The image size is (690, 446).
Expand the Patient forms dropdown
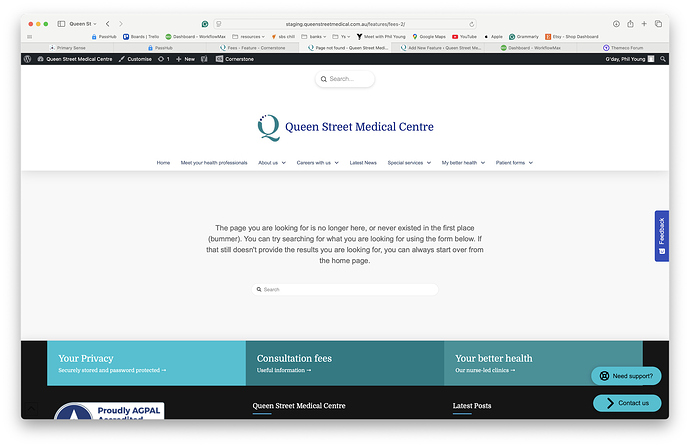click(x=514, y=162)
